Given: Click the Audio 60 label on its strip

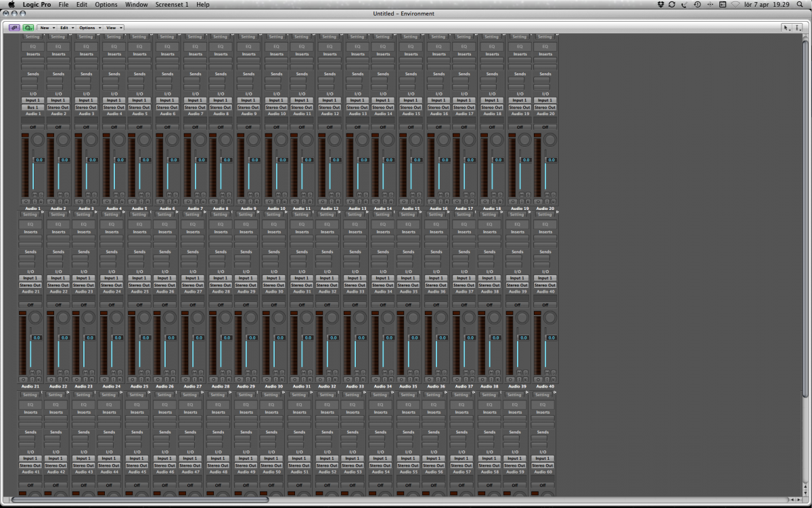Looking at the screenshot, I should (542, 471).
